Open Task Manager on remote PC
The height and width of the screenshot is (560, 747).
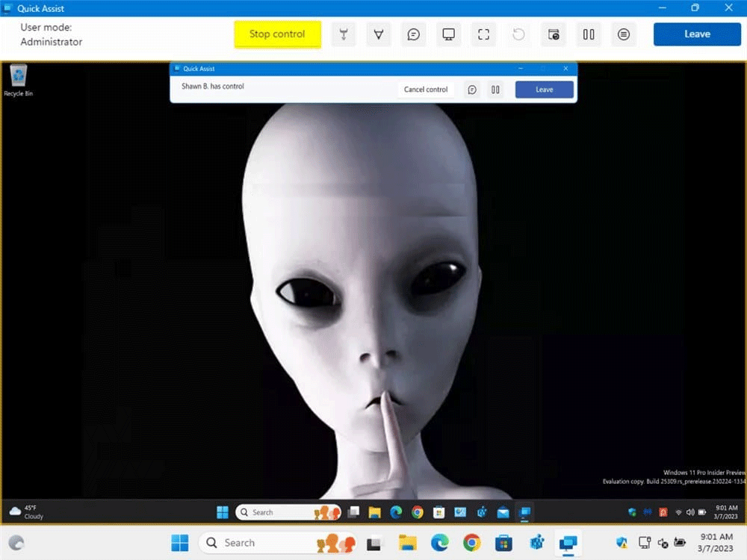tap(553, 34)
